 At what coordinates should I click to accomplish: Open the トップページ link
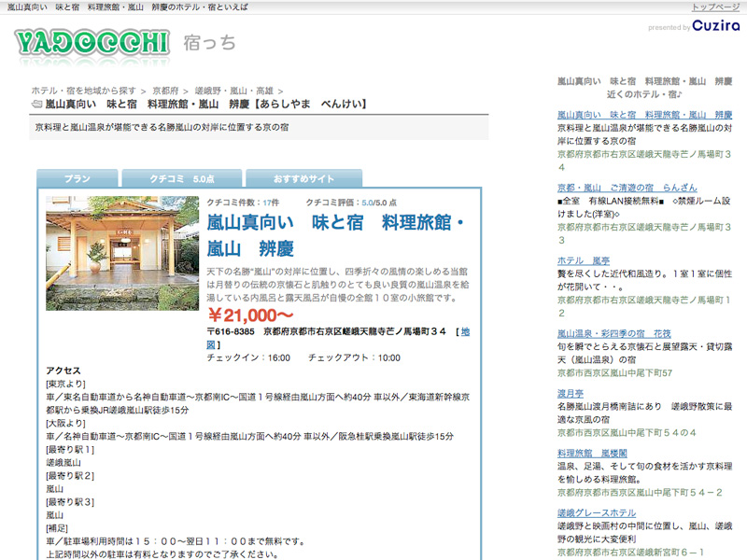click(x=715, y=7)
